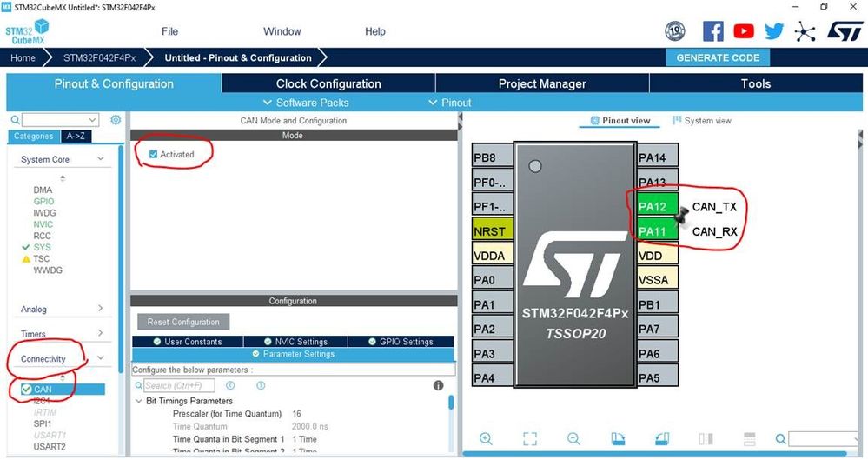Select the Pinout view tab
The image size is (868, 460).
[x=620, y=120]
